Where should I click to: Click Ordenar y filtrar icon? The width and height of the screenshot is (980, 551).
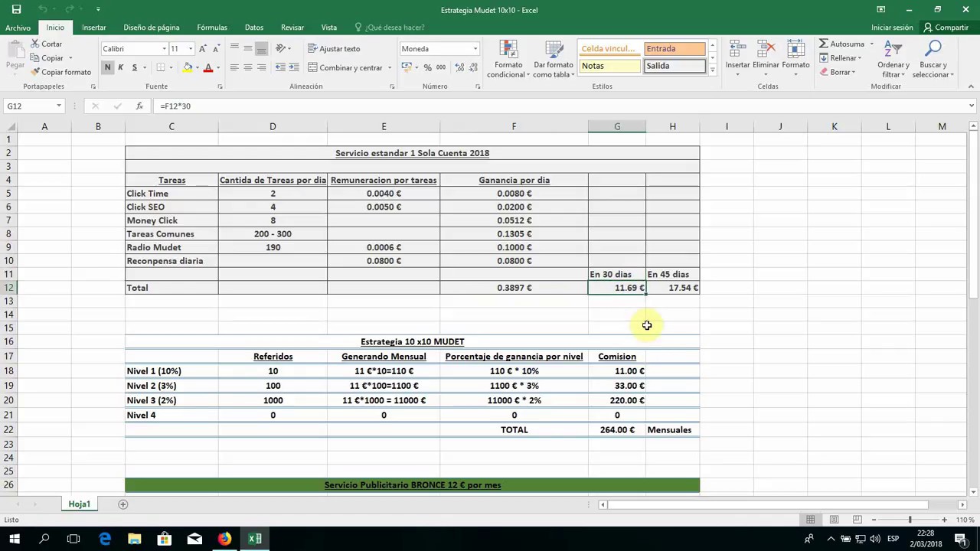click(x=893, y=51)
